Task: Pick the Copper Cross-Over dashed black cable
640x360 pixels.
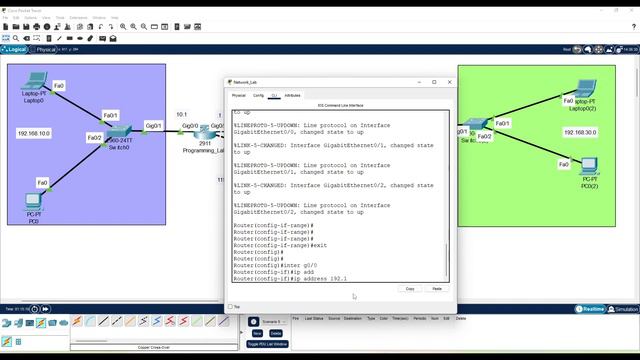Action: [117, 321]
